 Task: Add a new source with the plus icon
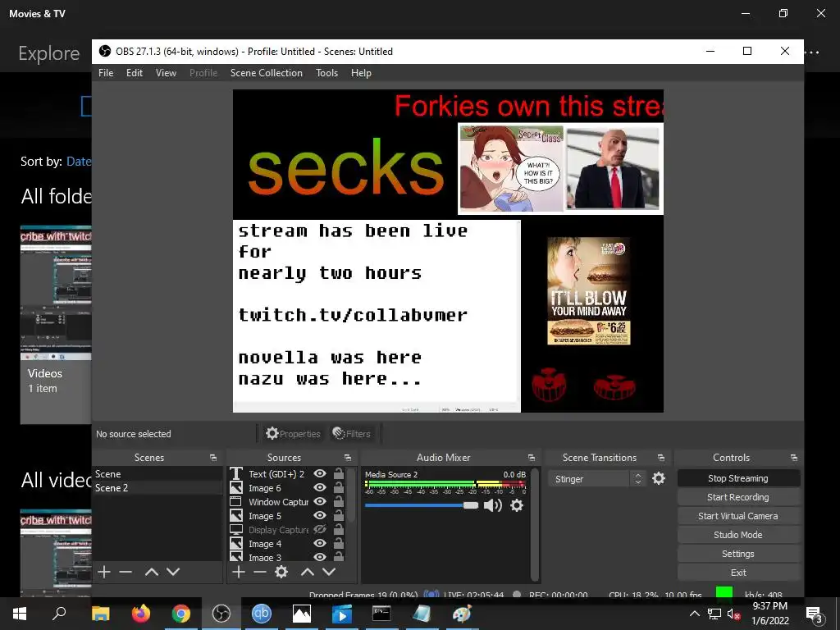(239, 572)
